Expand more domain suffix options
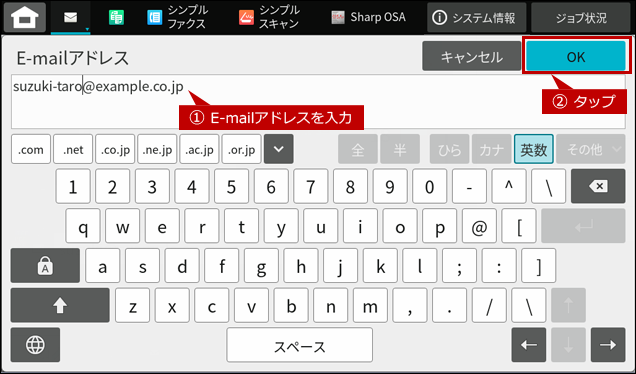636x374 pixels. click(x=279, y=149)
